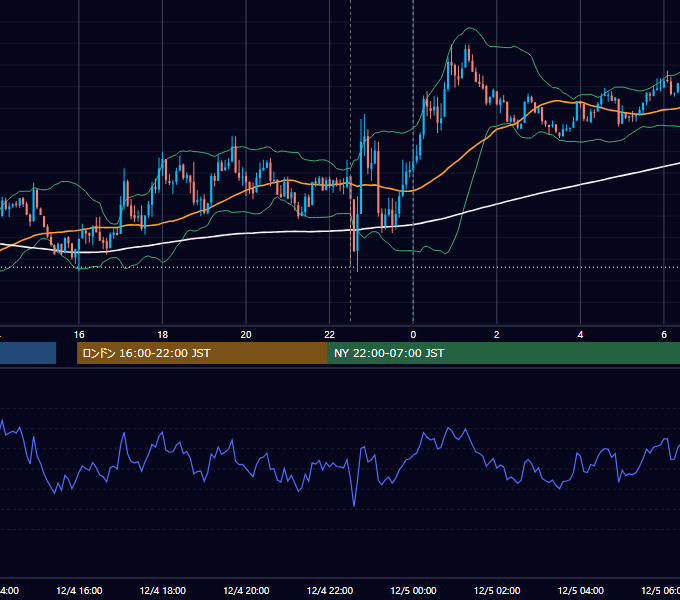The image size is (680, 600).
Task: Click the 12/4 16:00 date label
Action: click(x=79, y=590)
